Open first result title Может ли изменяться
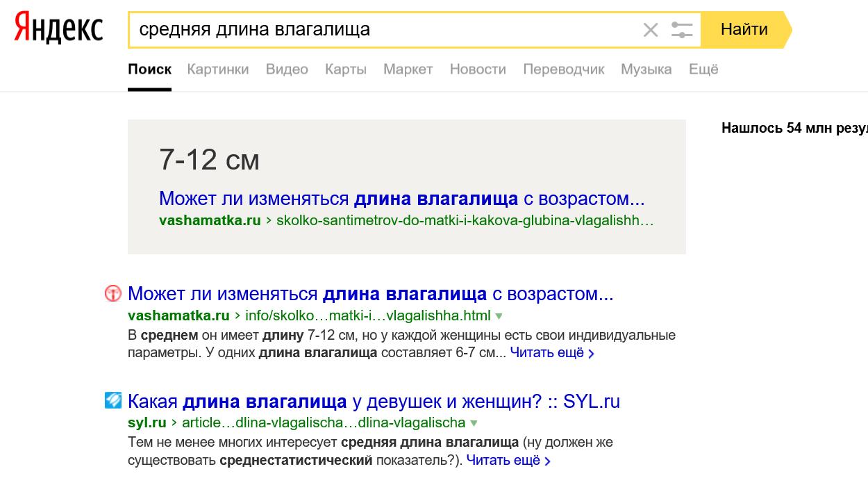 [x=371, y=294]
